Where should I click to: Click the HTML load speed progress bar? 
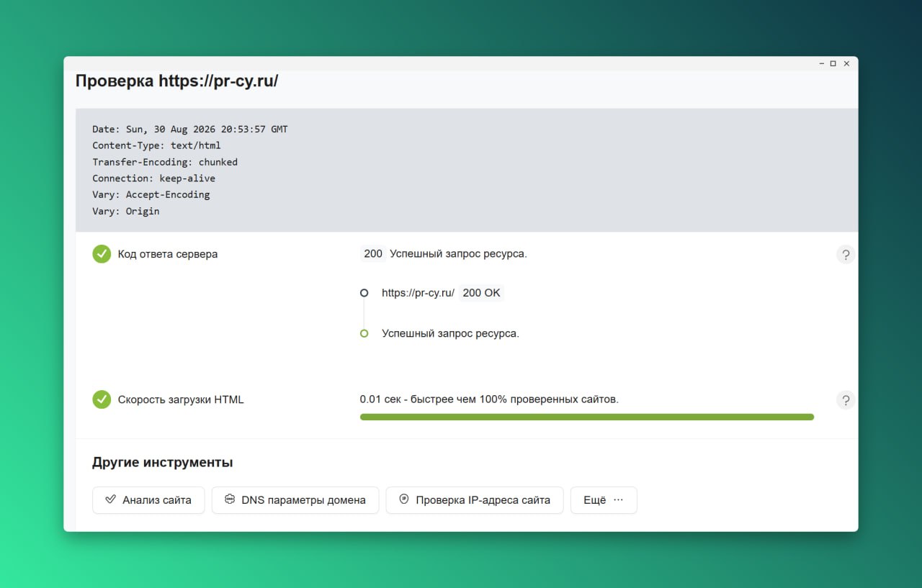point(587,417)
